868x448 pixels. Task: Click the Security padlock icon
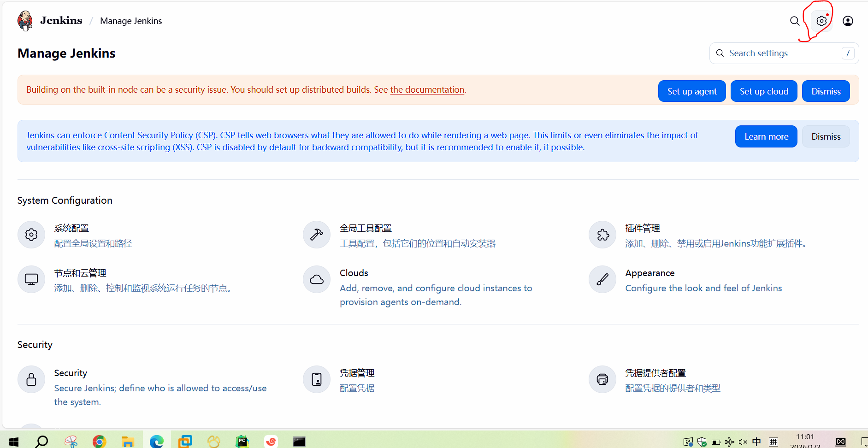pyautogui.click(x=31, y=379)
